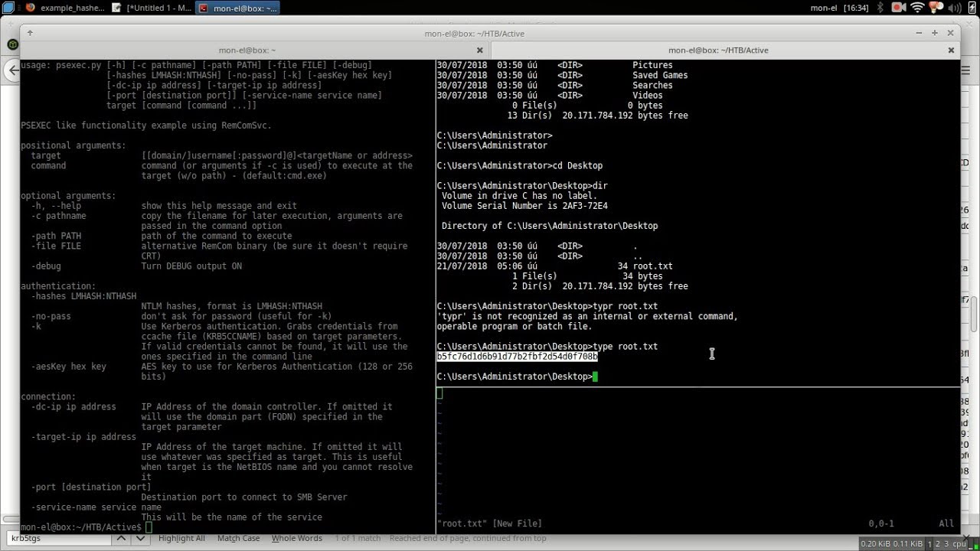Click the '34 root.txt' file listing line
The height and width of the screenshot is (551, 980).
tap(554, 266)
